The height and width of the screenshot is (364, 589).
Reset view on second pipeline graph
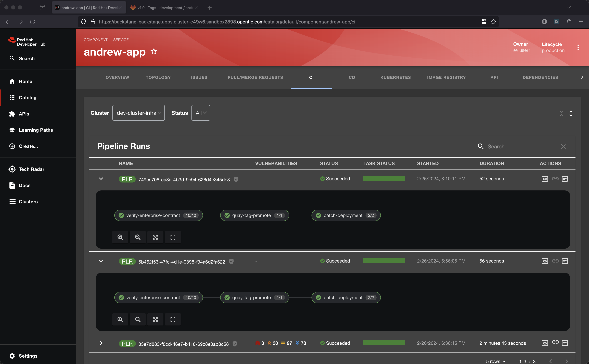(x=173, y=319)
